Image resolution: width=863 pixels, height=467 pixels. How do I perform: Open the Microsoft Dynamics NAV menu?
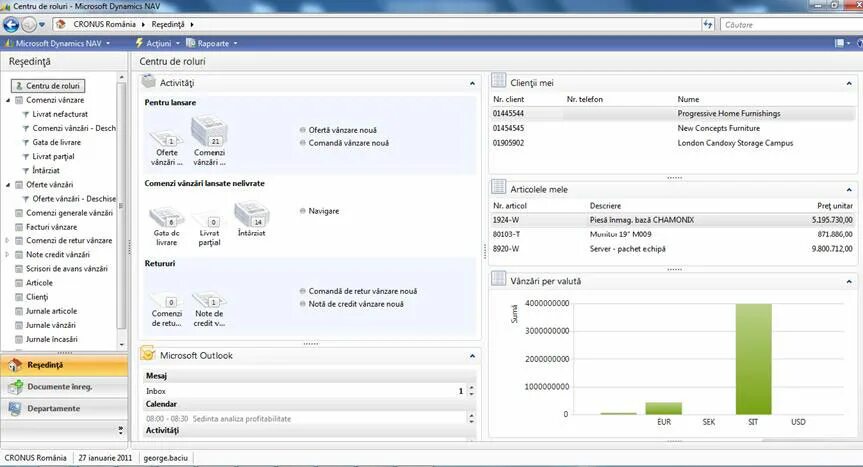(58, 43)
